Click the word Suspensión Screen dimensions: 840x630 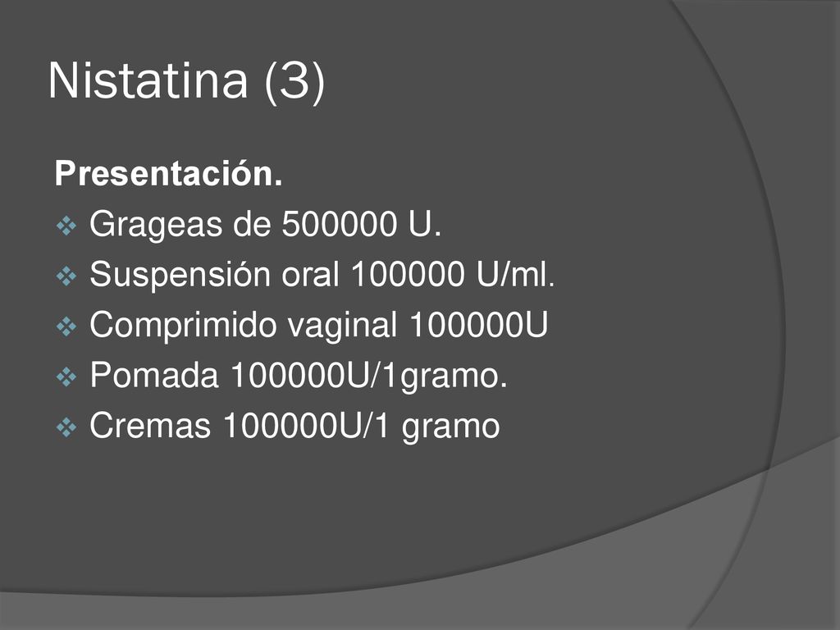pyautogui.click(x=180, y=275)
